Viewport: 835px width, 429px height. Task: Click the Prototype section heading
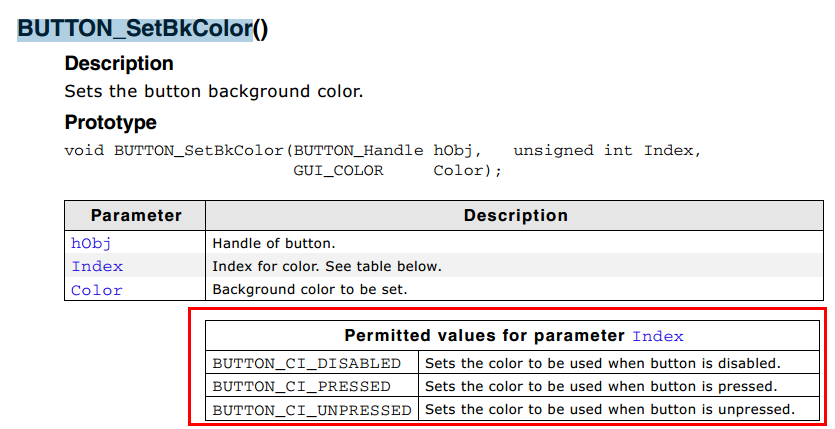(110, 122)
